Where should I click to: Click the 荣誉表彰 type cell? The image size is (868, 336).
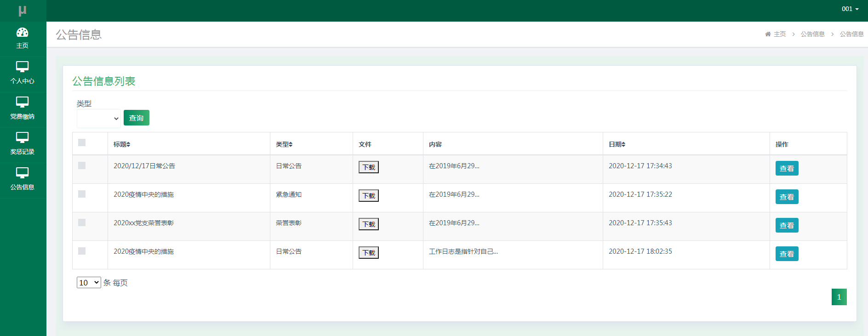[289, 223]
